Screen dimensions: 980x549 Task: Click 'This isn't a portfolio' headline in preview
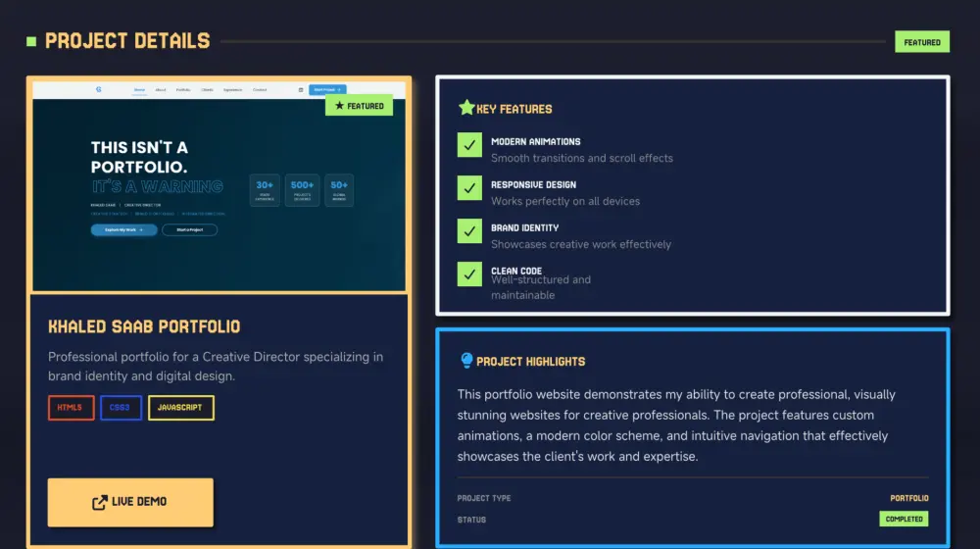click(139, 157)
